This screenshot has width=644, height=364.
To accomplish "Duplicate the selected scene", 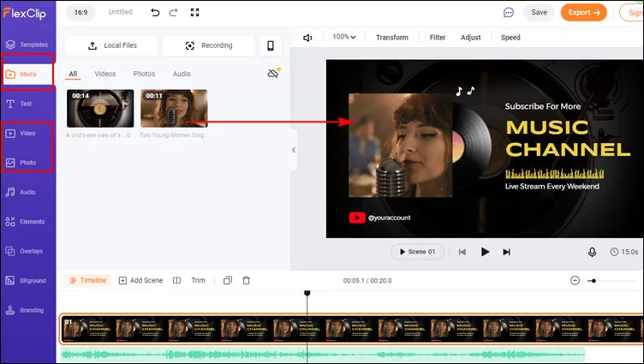I will coord(228,281).
